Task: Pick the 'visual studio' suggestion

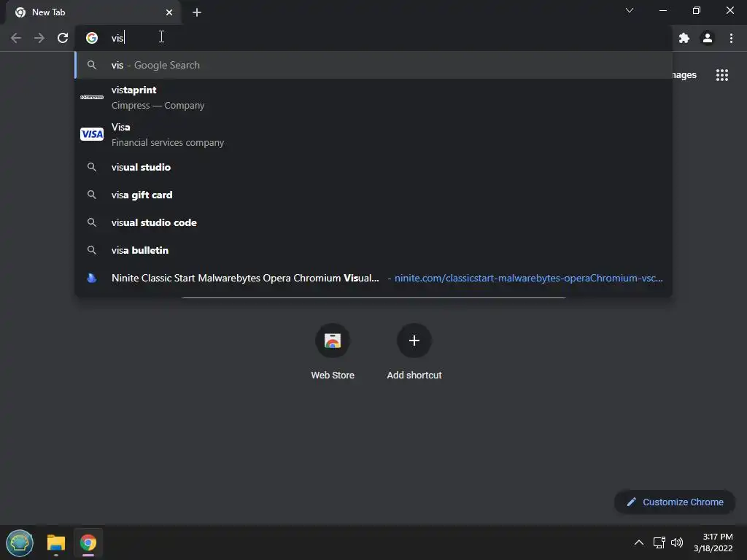Action: [x=373, y=167]
